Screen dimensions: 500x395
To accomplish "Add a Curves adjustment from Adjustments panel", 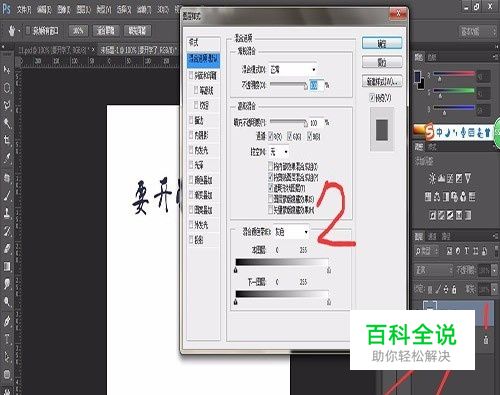I will 450,178.
